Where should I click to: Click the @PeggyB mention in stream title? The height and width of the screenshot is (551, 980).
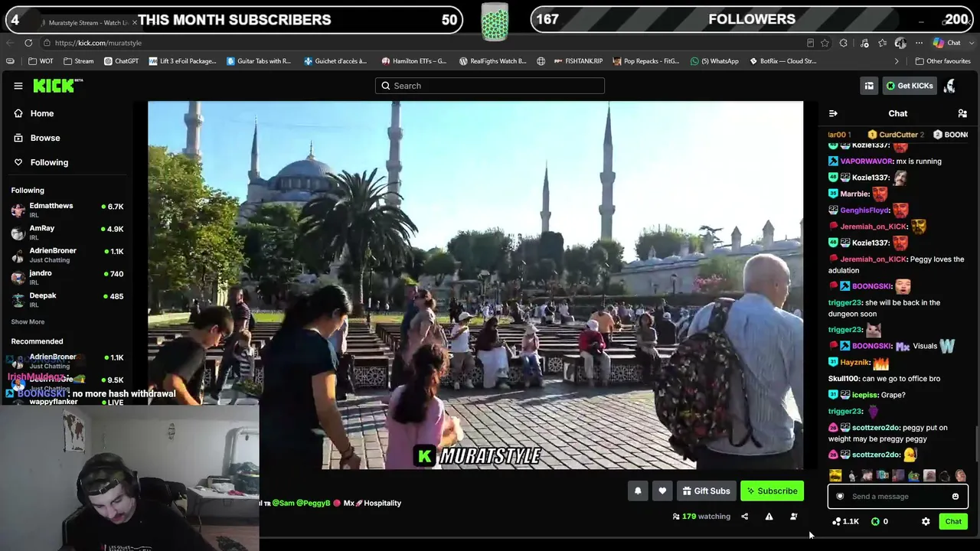313,504
